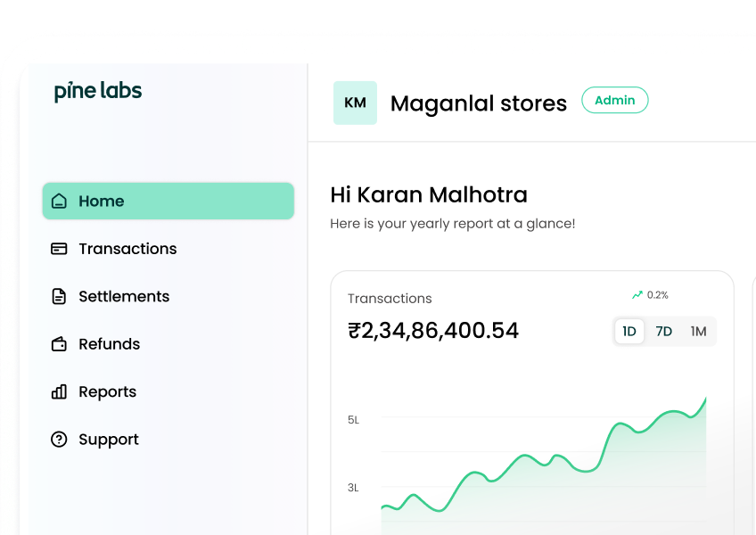The height and width of the screenshot is (535, 756).
Task: Click the ₹2,34,86,400.54 amount
Action: [433, 331]
